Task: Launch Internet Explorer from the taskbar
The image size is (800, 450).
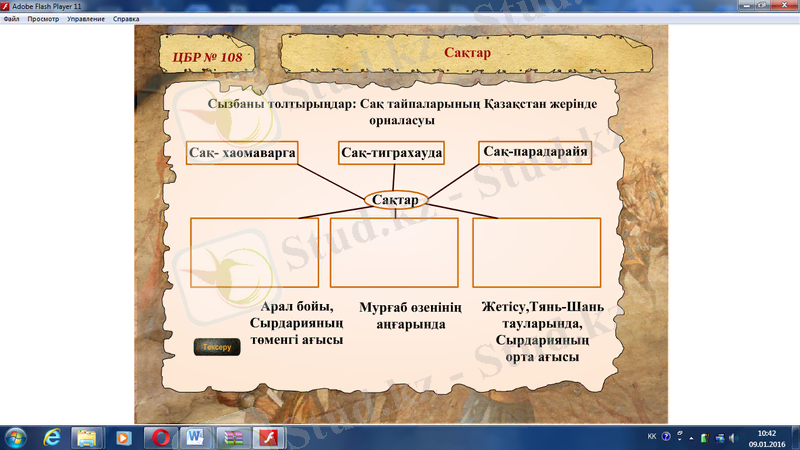Action: (52, 437)
